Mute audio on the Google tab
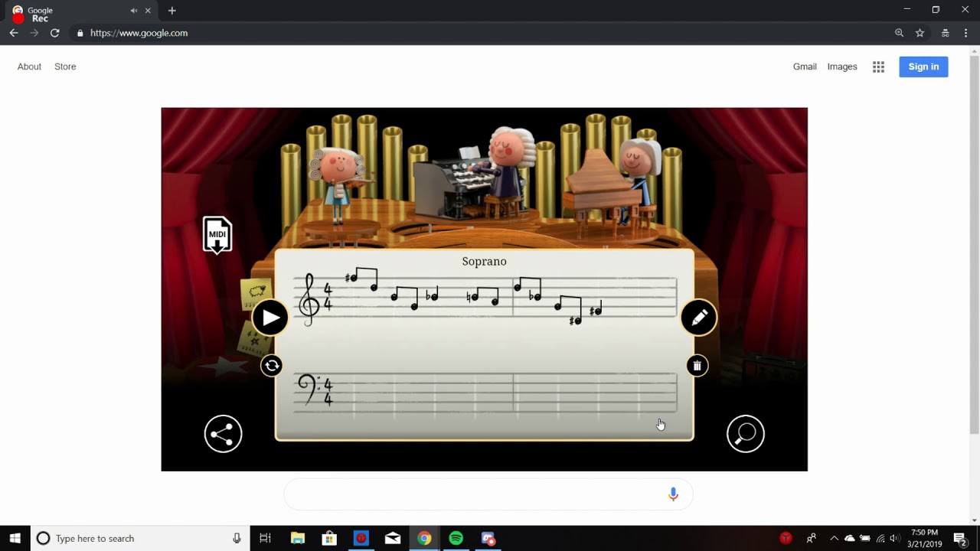Image resolution: width=980 pixels, height=551 pixels. click(134, 11)
